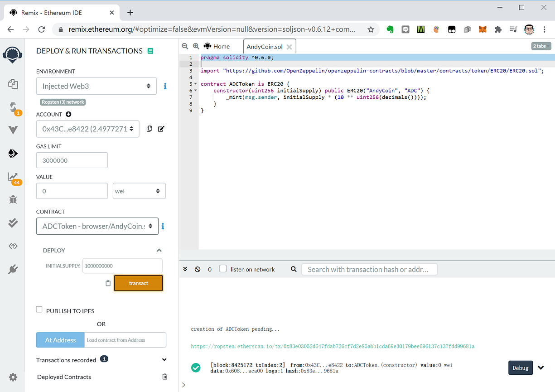555x392 pixels.
Task: Click contract info icon
Action: [163, 226]
